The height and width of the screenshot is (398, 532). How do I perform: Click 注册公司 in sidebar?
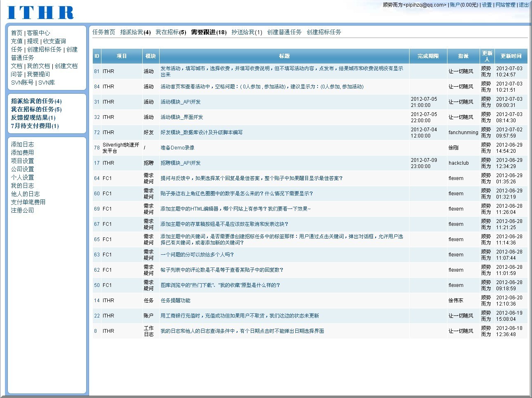pos(22,211)
